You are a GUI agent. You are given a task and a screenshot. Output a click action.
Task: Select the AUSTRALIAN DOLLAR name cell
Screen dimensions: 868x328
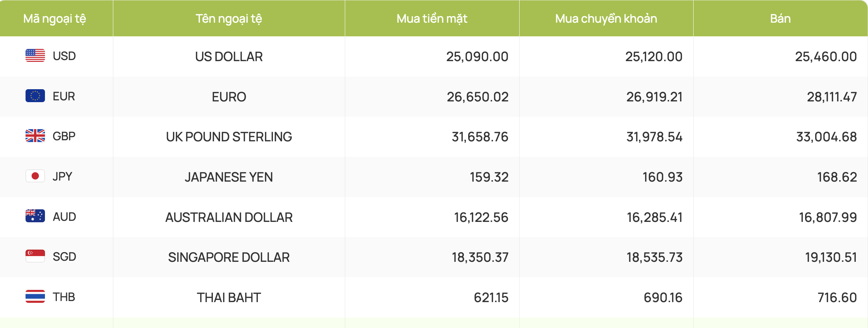point(229,218)
